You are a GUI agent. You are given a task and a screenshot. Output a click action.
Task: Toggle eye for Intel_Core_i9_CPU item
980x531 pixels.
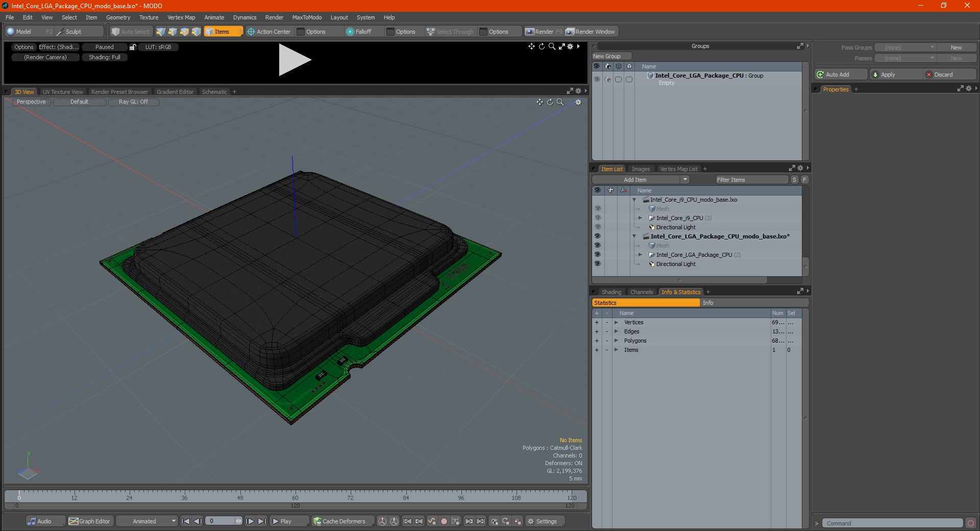597,218
